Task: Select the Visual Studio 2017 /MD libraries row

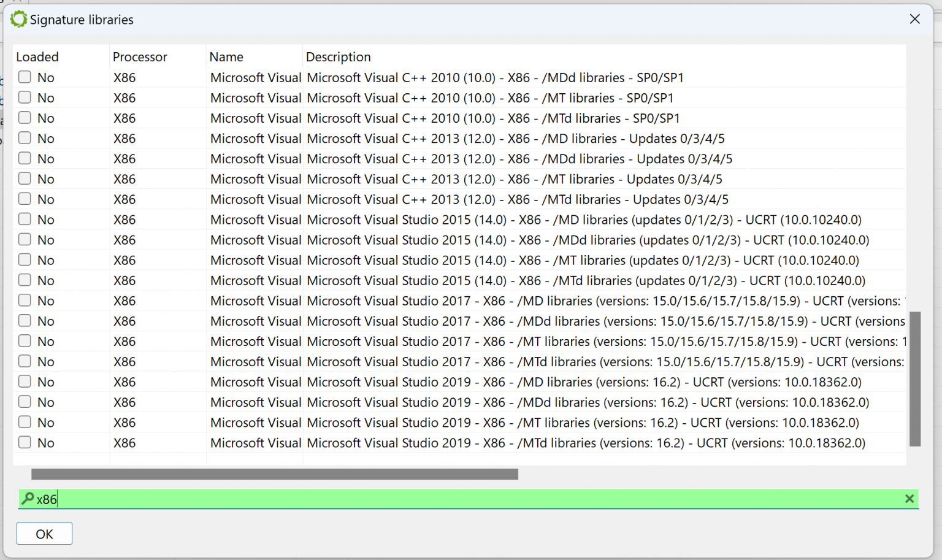Action: [491, 301]
